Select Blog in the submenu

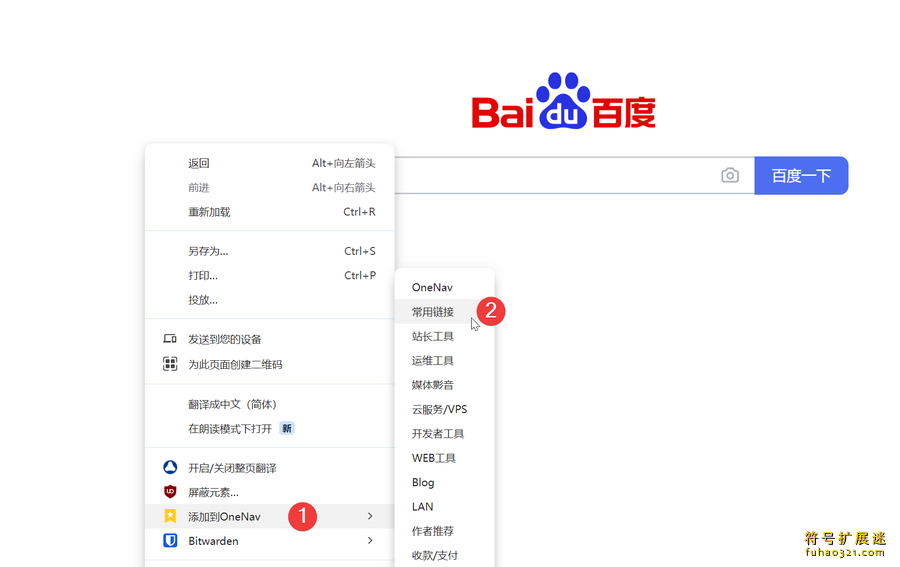[444, 482]
